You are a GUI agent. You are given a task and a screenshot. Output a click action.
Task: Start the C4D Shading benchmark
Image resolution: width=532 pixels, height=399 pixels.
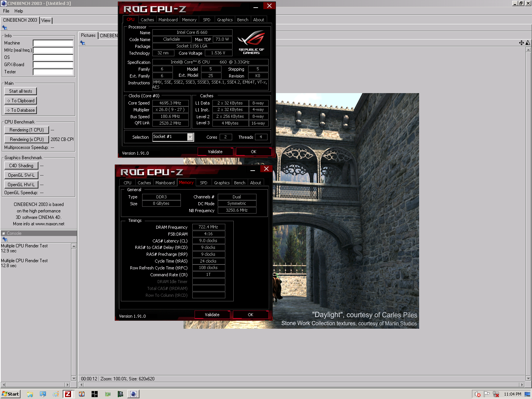tap(21, 166)
